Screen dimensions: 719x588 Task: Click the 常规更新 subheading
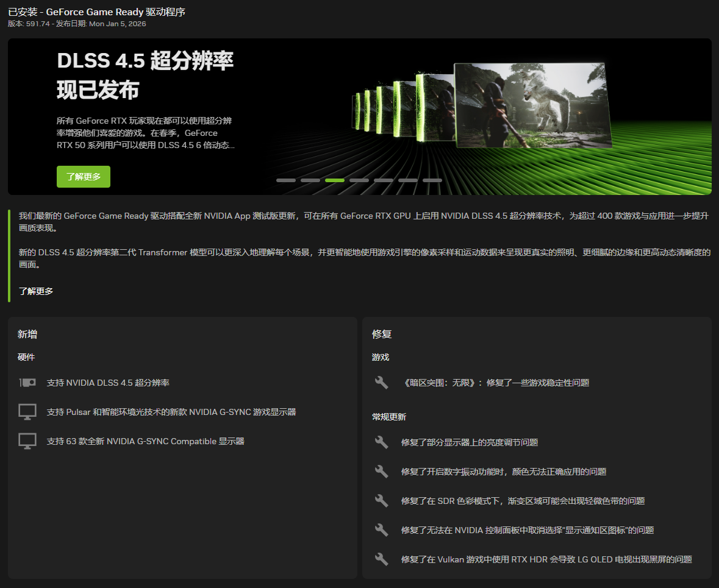click(x=389, y=417)
